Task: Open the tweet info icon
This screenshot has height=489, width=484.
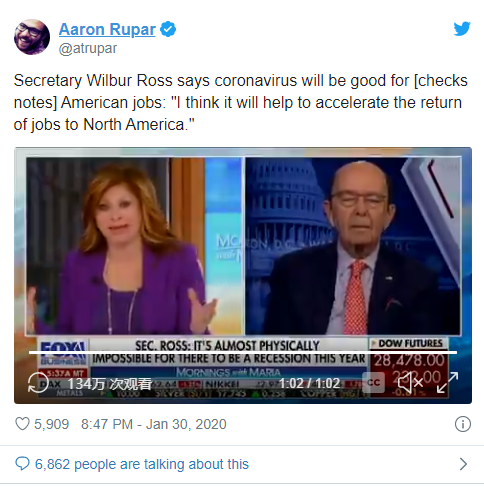Action: coord(463,424)
